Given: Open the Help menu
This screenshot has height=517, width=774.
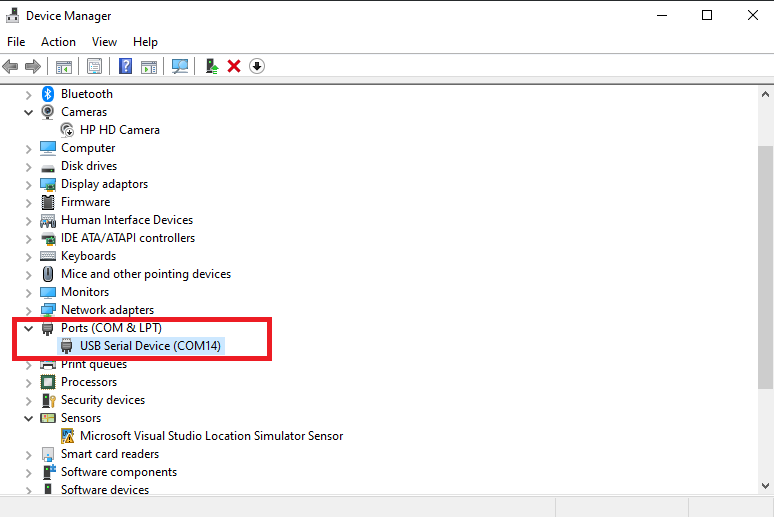Looking at the screenshot, I should click(145, 42).
